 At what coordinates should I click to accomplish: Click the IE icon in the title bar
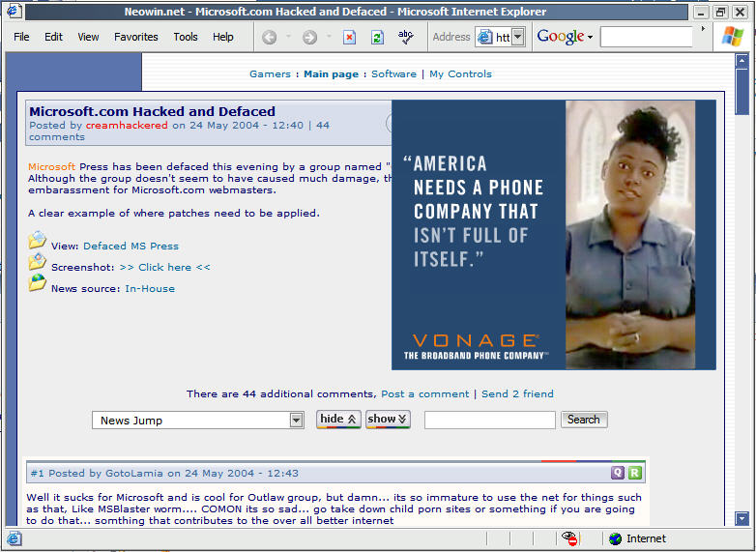[x=14, y=11]
